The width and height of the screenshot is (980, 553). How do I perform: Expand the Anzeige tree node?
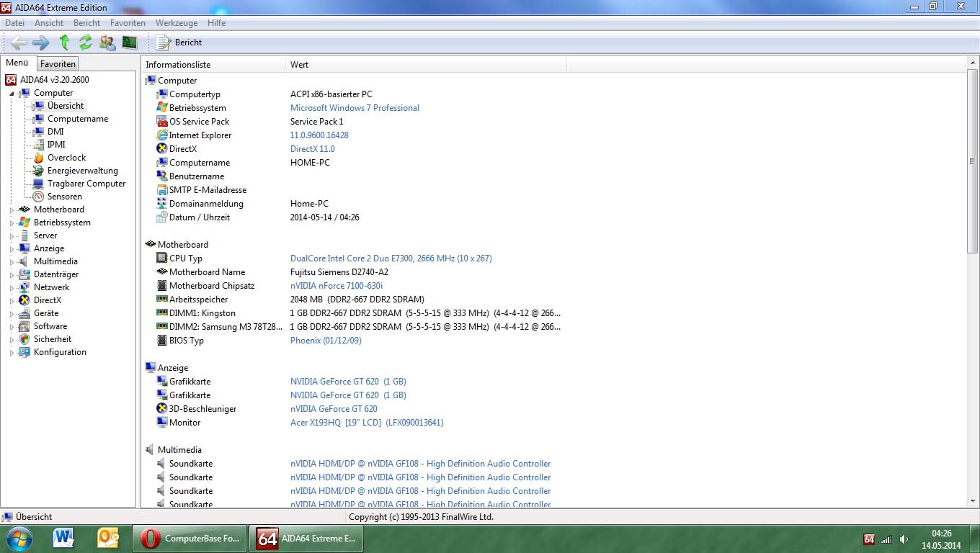(x=12, y=249)
